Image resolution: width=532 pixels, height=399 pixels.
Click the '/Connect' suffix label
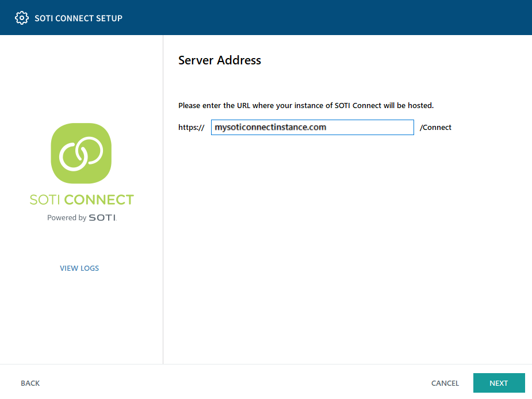tap(435, 127)
